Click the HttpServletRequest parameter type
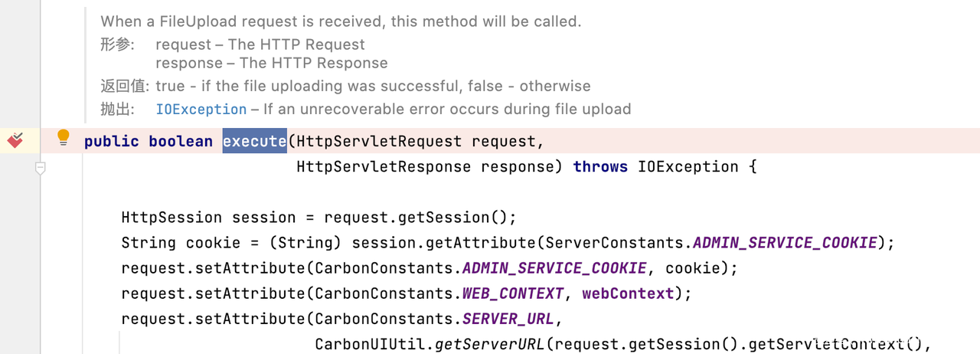 pos(379,141)
